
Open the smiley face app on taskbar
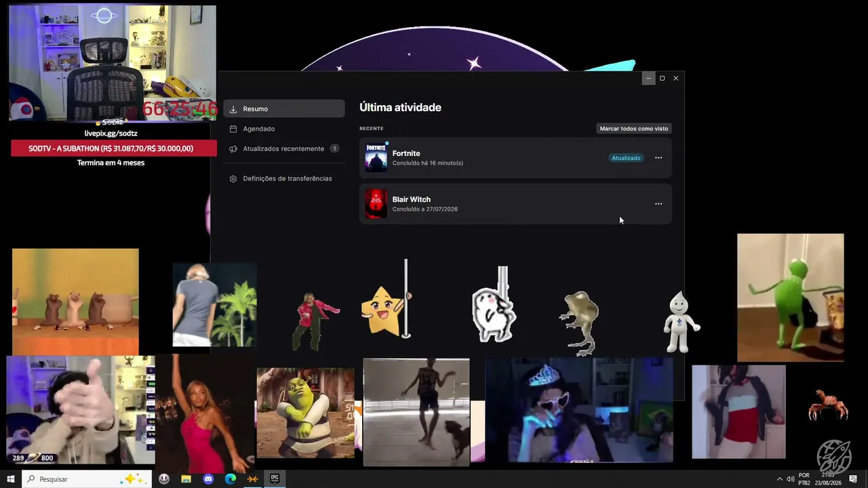(x=164, y=479)
